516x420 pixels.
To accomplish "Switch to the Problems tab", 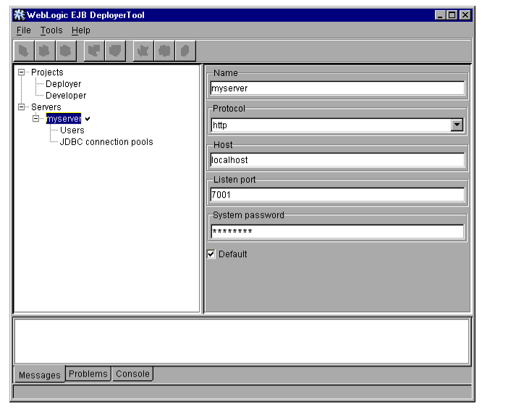I will coord(88,374).
